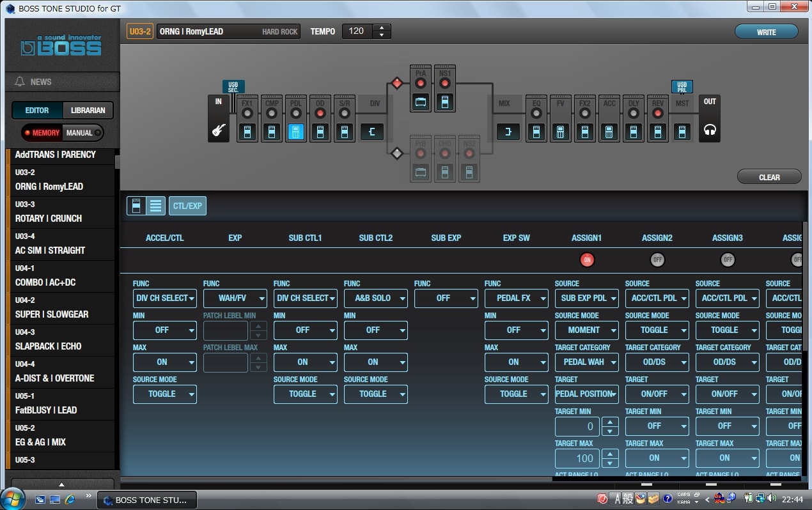The width and height of the screenshot is (812, 510).
Task: Click the ASSIGN1 TARGET MIN value field
Action: tap(578, 426)
